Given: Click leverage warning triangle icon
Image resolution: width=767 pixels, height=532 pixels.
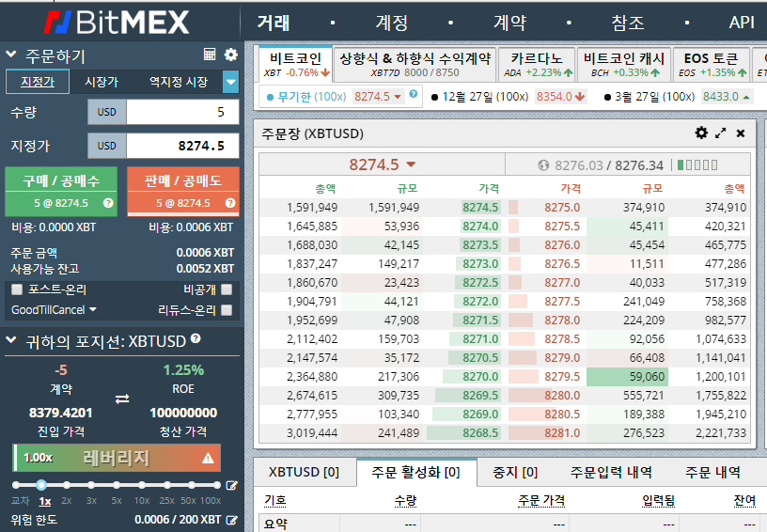Looking at the screenshot, I should pos(208,458).
